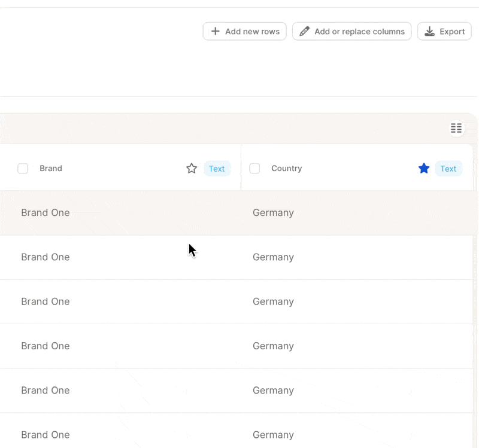Viewport: 479px width, 448px height.
Task: Tick the Country column checkbox
Action: point(254,169)
